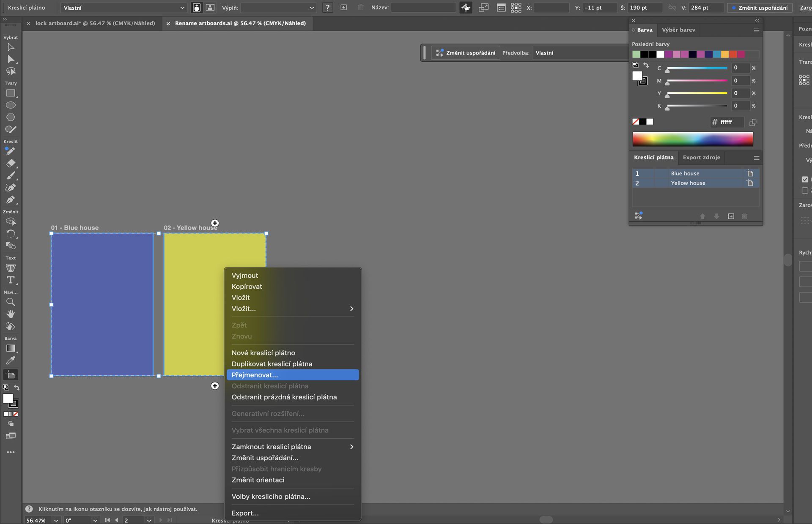Click the Změnit uspořádání button in the top bar
Viewport: 812px width, 524px height.
[760, 8]
